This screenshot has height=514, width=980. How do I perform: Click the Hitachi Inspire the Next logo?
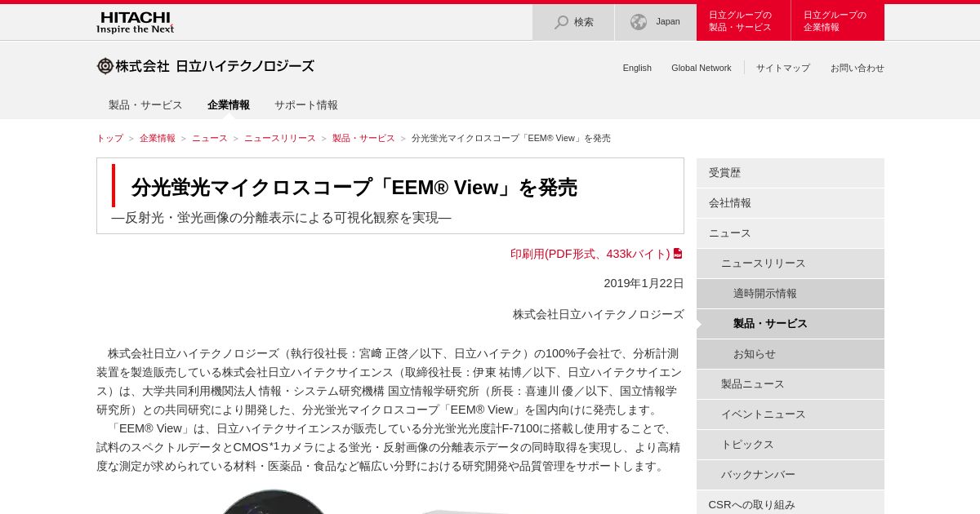pyautogui.click(x=136, y=22)
